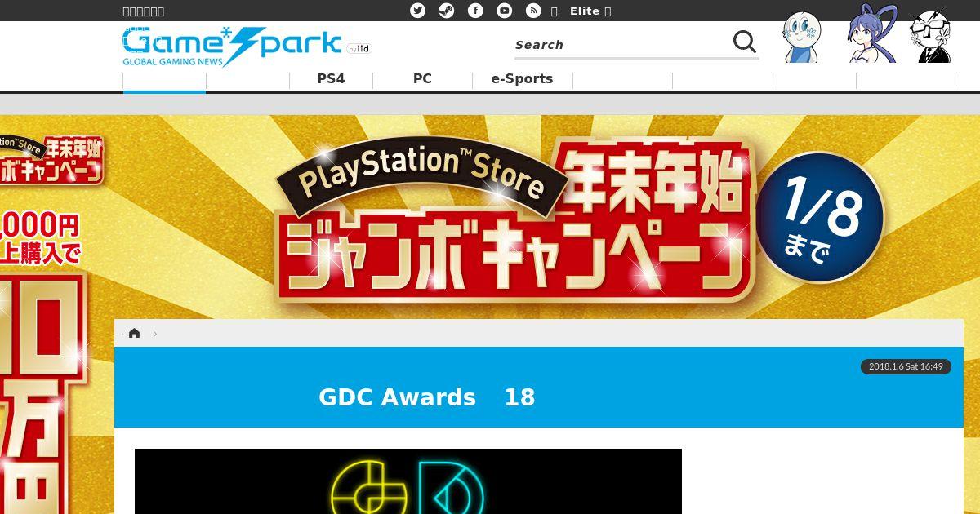
Task: Click the small 'by iid' badge
Action: pyautogui.click(x=359, y=49)
